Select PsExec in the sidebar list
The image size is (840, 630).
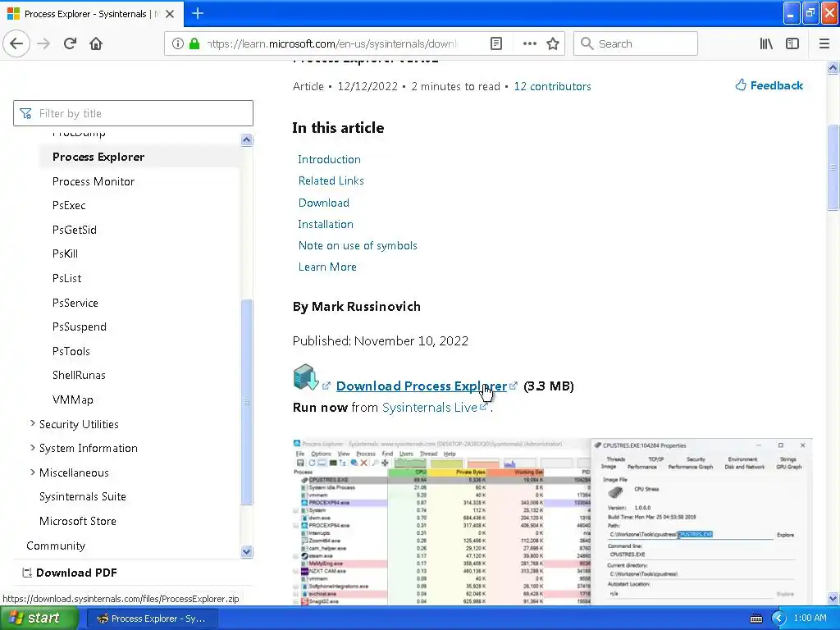(69, 206)
